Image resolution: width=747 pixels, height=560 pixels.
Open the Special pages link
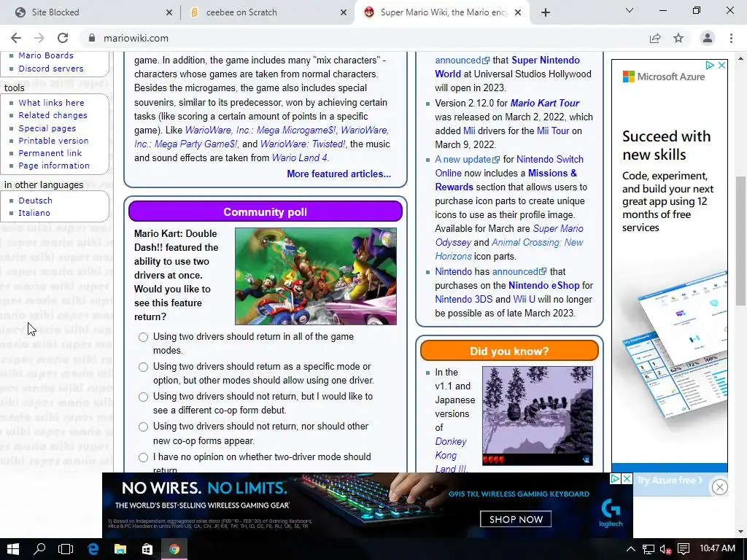coord(47,128)
